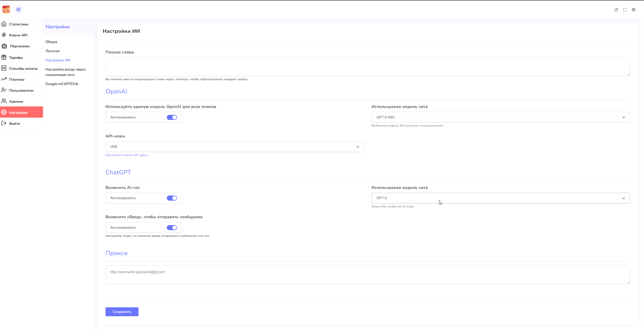Screen dimensions: 644x331
Task: Follow the Настройте ключи API здесь link
Action: 127,155
